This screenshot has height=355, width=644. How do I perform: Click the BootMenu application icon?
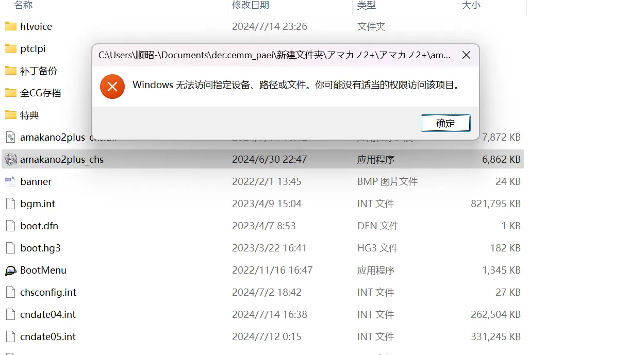click(x=11, y=270)
